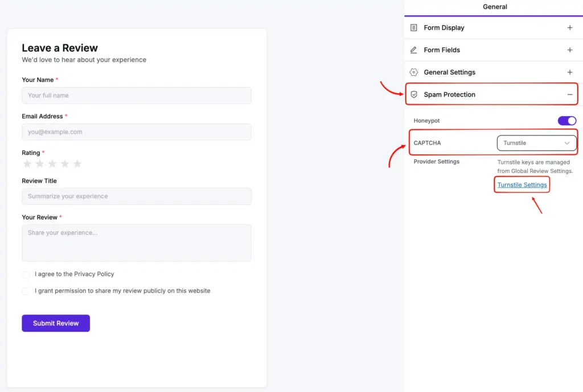Check the Privacy Policy agreement checkbox
This screenshot has height=392, width=583.
pos(26,274)
